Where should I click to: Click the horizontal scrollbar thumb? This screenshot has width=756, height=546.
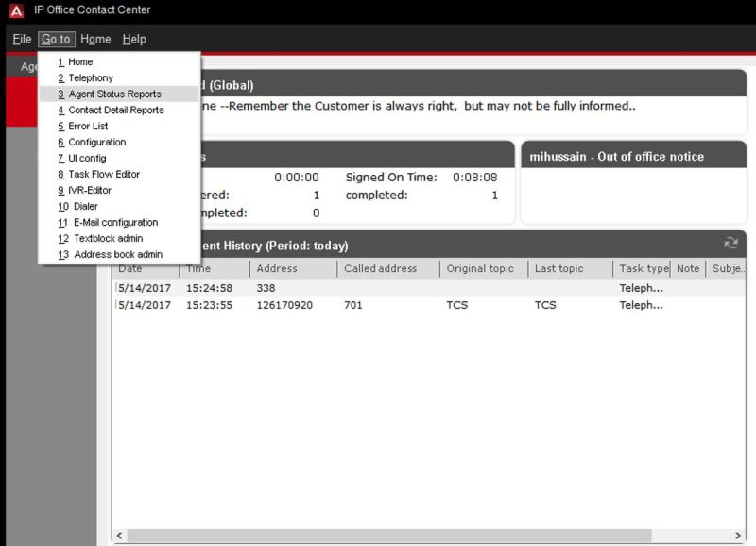click(389, 536)
